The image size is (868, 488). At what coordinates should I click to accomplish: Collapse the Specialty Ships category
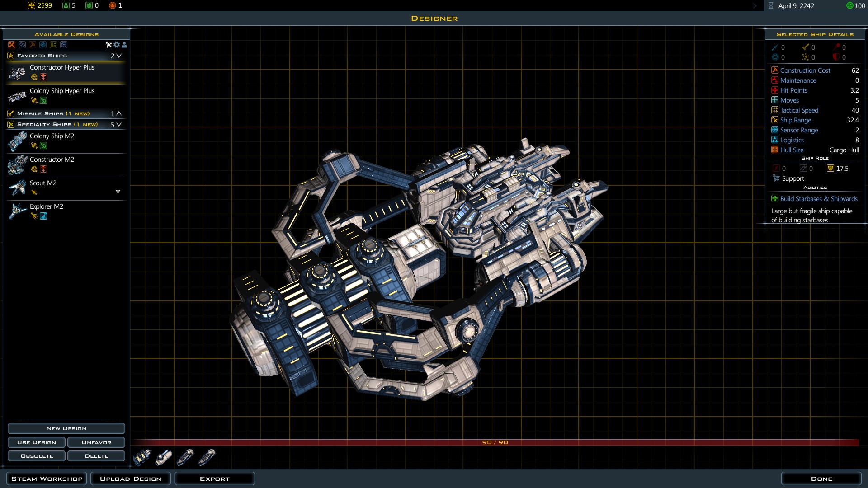[119, 124]
